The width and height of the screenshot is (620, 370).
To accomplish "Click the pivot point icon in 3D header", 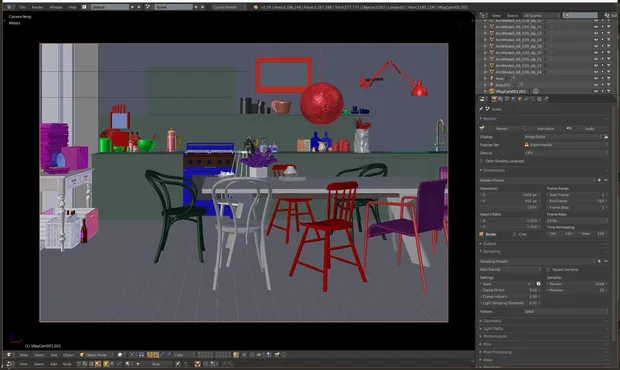I will pyautogui.click(x=132, y=355).
